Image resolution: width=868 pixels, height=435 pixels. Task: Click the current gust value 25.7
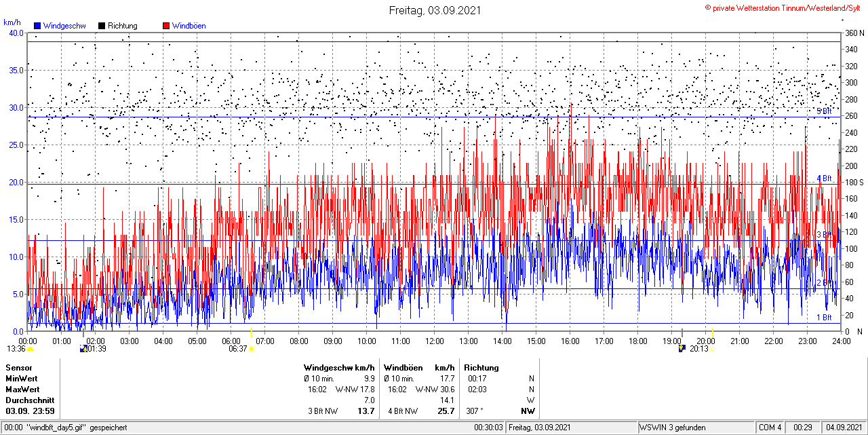(x=446, y=411)
